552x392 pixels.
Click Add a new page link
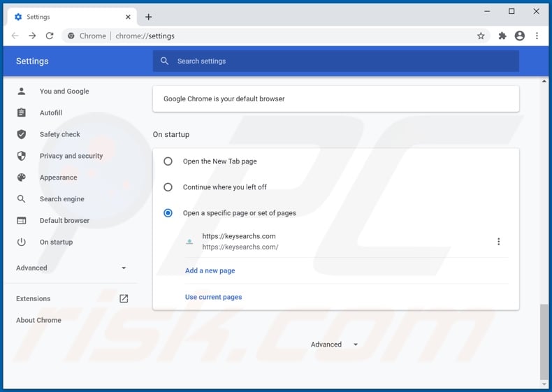click(210, 270)
